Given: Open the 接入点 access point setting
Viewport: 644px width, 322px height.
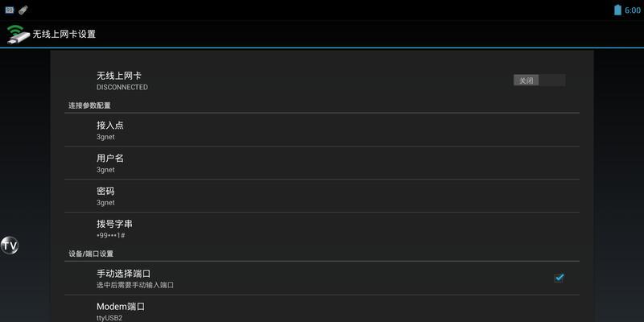Looking at the screenshot, I should pos(321,130).
